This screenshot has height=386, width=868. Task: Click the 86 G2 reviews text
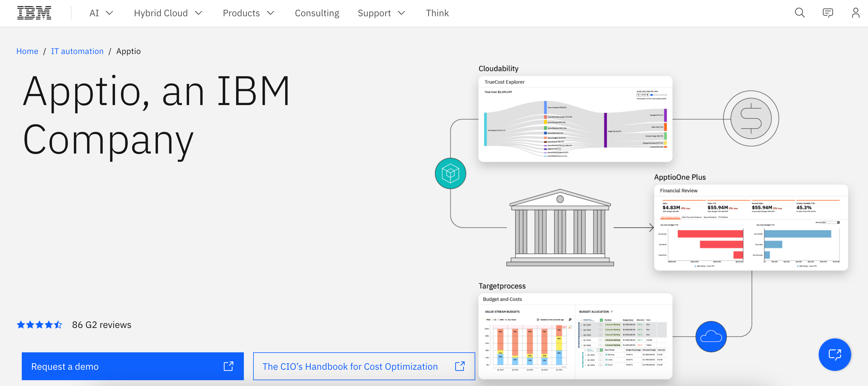(x=101, y=325)
